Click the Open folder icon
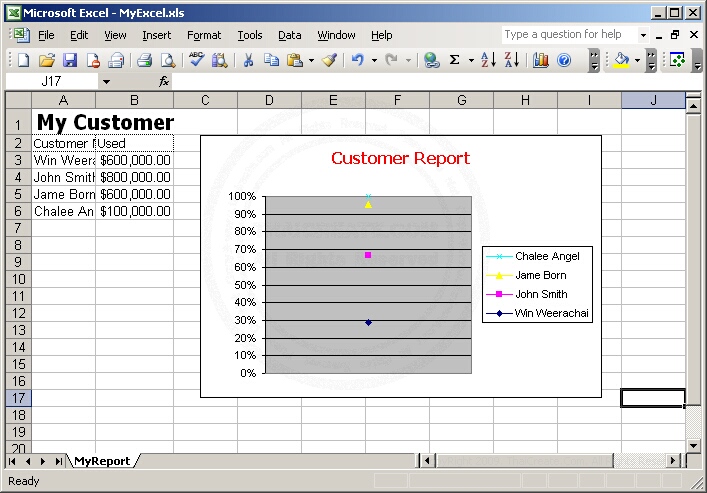707x493 pixels. (x=46, y=60)
